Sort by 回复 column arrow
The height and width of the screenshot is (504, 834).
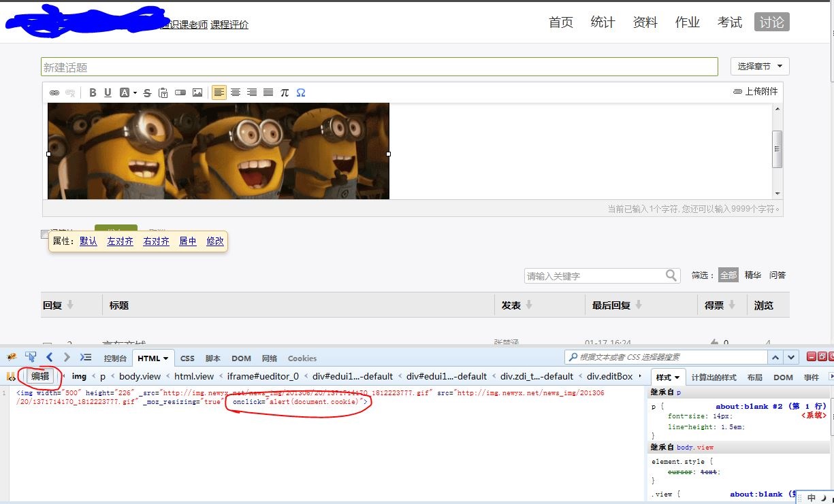click(x=70, y=305)
